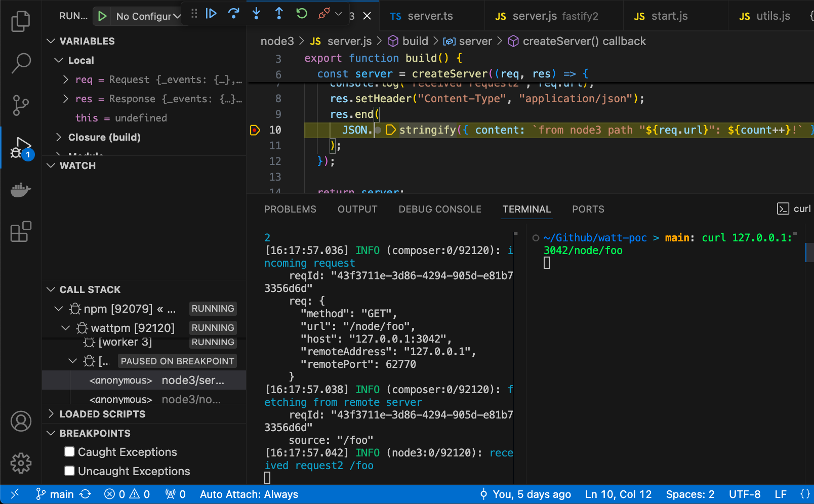Click Ln 10, Col 12 in status bar
This screenshot has width=814, height=504.
pyautogui.click(x=619, y=494)
